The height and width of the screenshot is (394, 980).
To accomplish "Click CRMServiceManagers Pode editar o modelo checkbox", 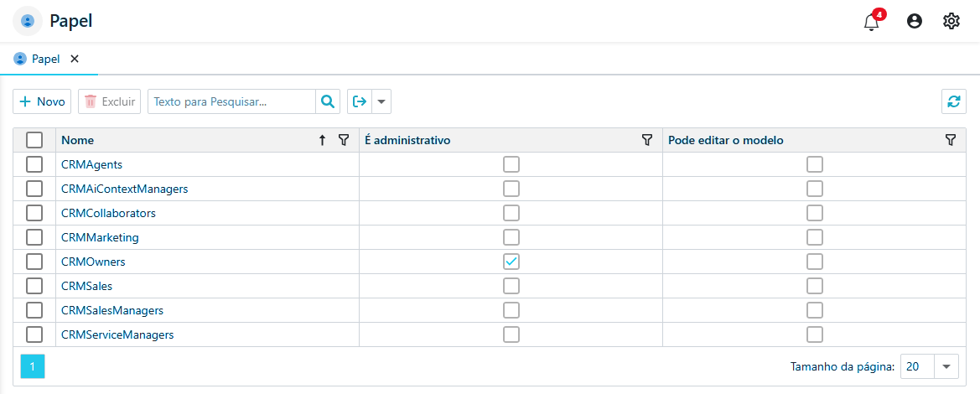I will (x=814, y=334).
